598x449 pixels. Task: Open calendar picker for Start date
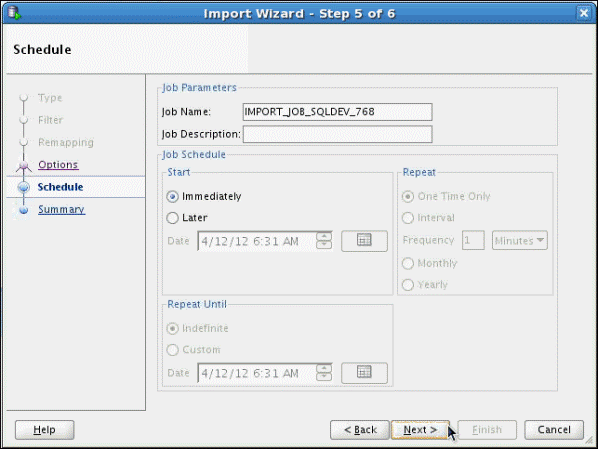pos(364,241)
